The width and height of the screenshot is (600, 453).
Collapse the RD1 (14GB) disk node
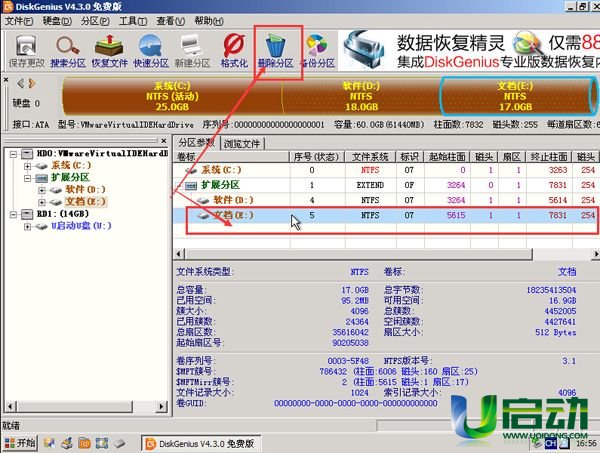(x=13, y=214)
